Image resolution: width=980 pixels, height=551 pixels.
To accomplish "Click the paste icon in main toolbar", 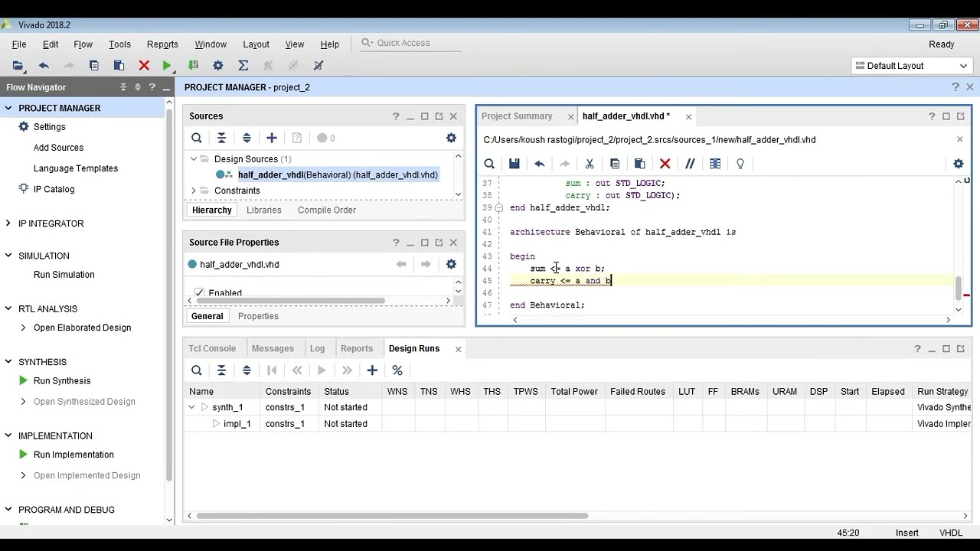I will pyautogui.click(x=119, y=66).
